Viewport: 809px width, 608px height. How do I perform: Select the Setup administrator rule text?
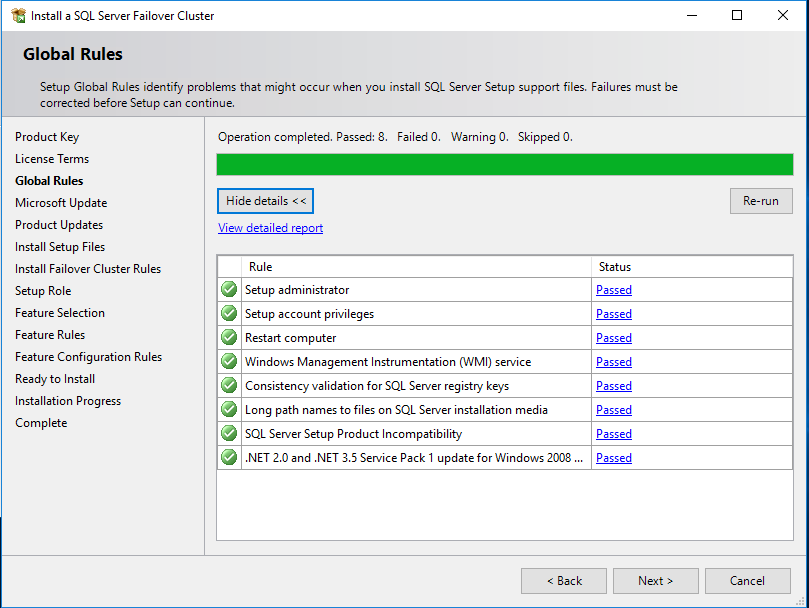pos(297,290)
